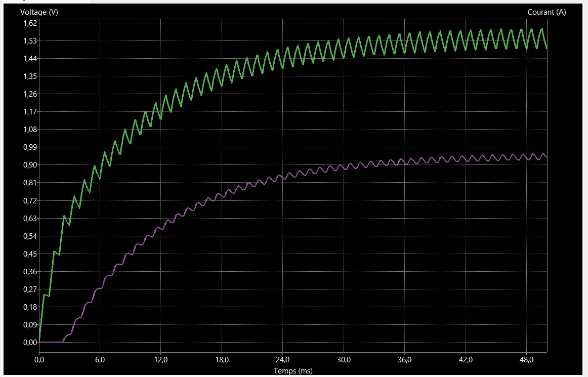
Task: Select the 0,81 voltage axis value
Action: point(30,183)
